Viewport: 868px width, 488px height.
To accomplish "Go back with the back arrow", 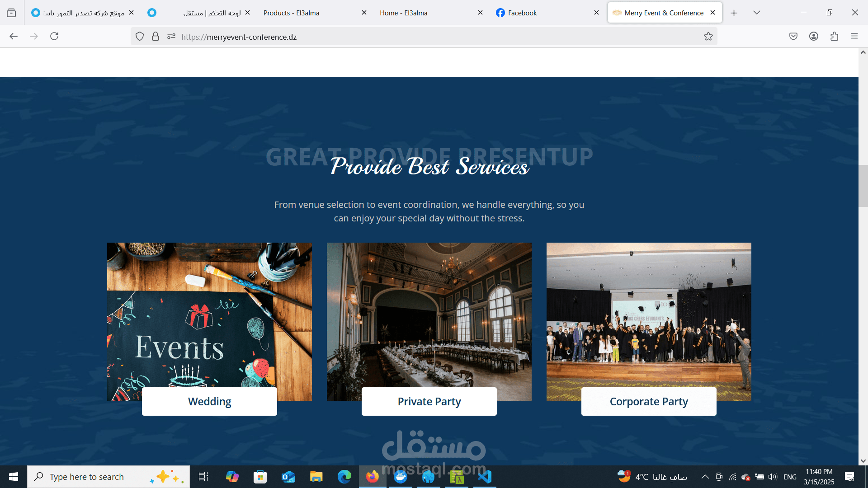I will [x=14, y=36].
